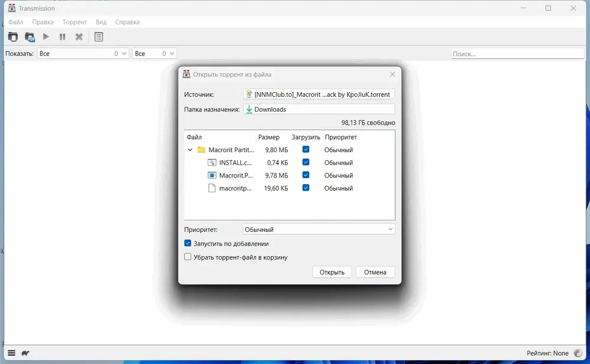Select the INSTALL.c... file name
Viewport: 590px width, 364px height.
pyautogui.click(x=235, y=163)
